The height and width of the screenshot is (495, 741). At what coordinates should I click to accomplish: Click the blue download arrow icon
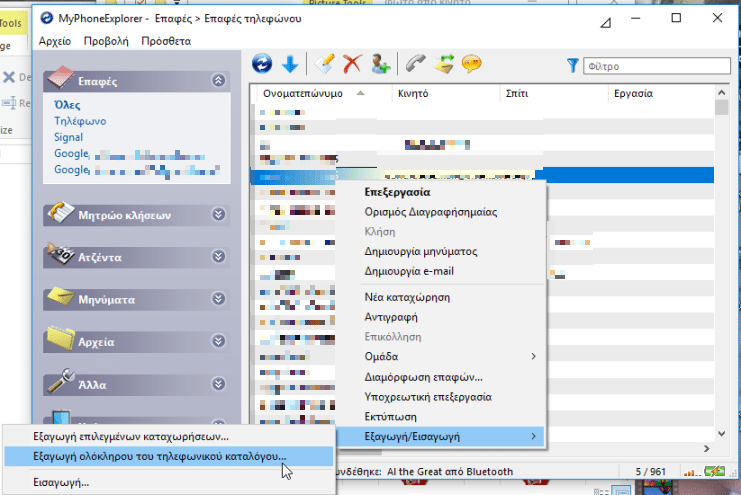point(290,64)
